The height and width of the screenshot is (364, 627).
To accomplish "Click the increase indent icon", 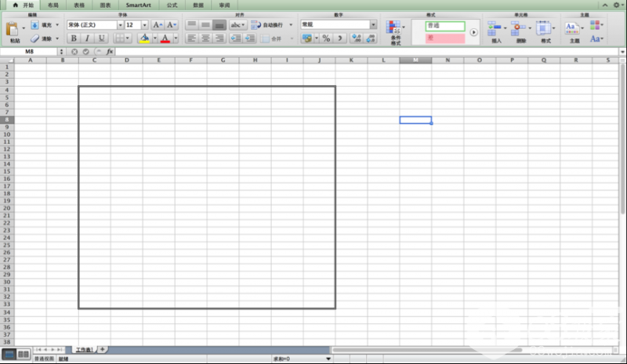I will pos(250,38).
